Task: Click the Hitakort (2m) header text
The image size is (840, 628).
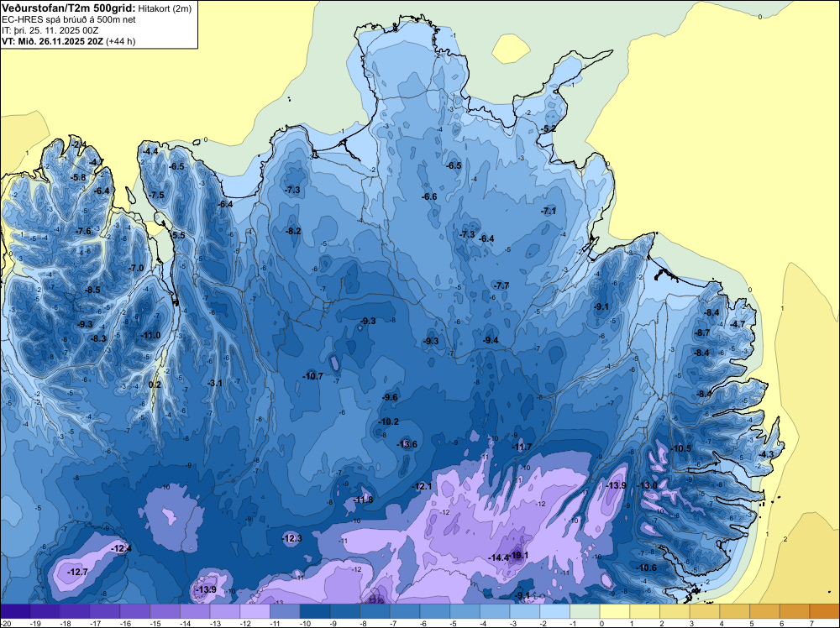Action: [x=164, y=8]
